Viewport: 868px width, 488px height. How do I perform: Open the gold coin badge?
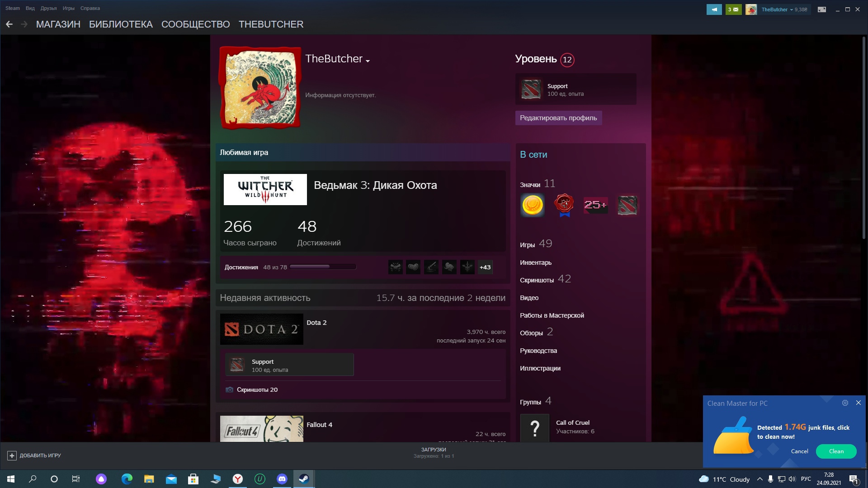(532, 205)
